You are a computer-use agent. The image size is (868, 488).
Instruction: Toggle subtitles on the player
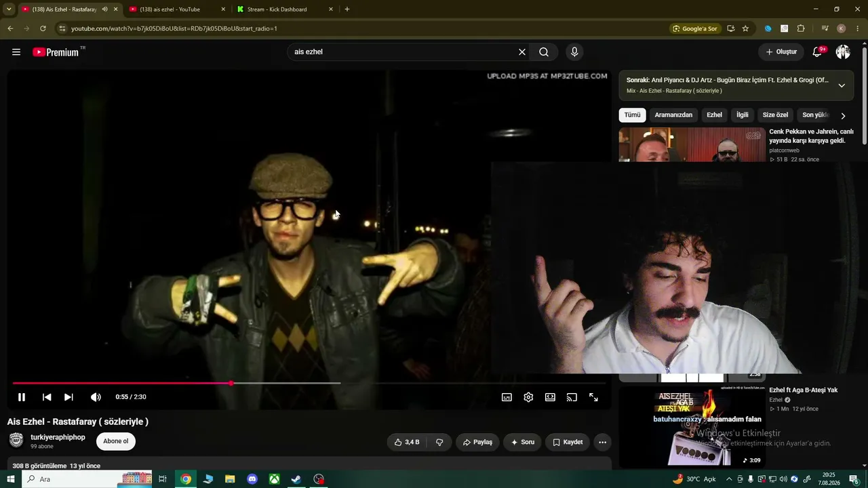click(507, 397)
